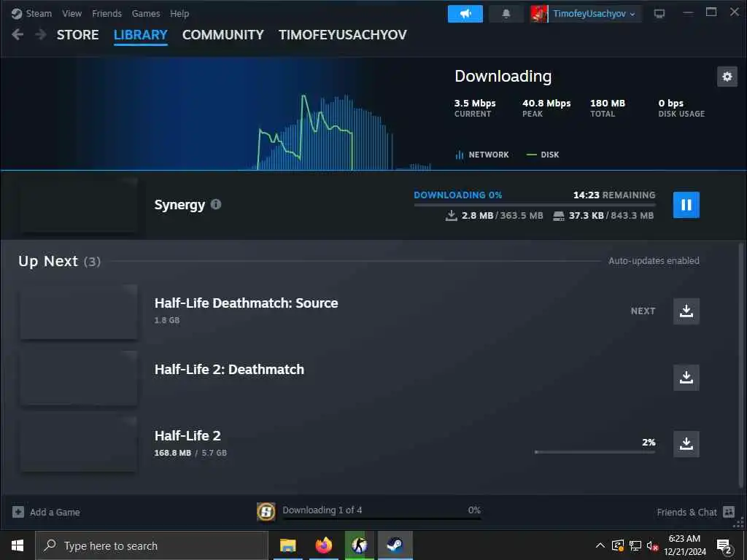
Task: Click the muted volume tray icon
Action: (653, 545)
